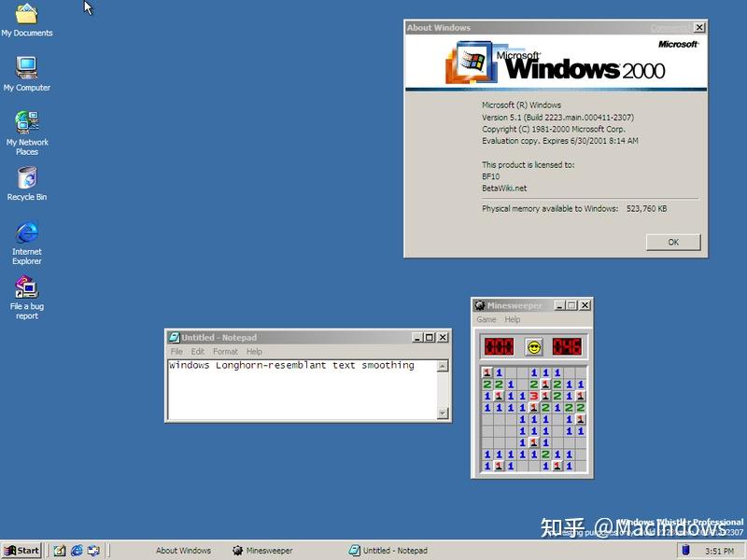The image size is (747, 560).
Task: Open Minesweeper's Game menu
Action: (x=486, y=319)
